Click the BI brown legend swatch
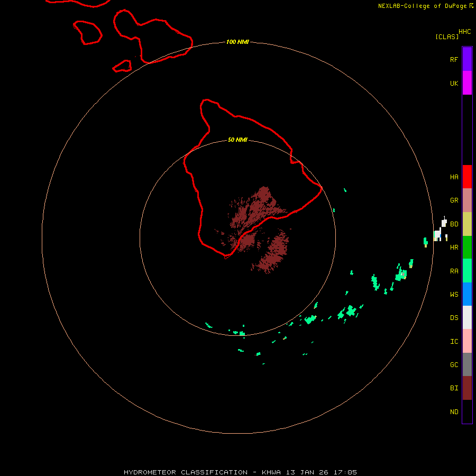 [x=467, y=388]
